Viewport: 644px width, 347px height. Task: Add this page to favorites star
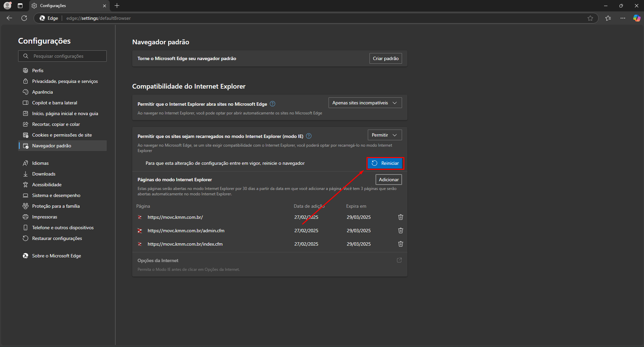(x=590, y=18)
